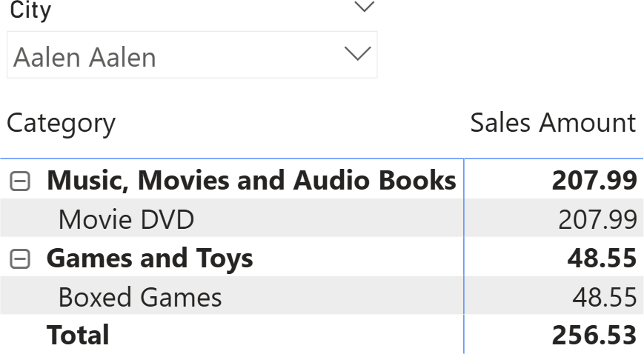
Task: Open the Aalen Aalen city dropdown
Action: (x=192, y=55)
